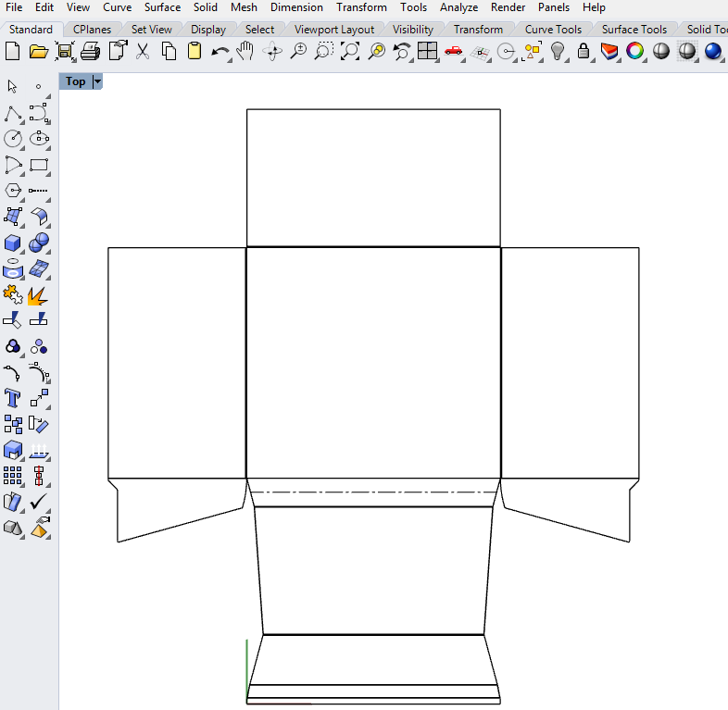Click the Undo arrow icon
The width and height of the screenshot is (728, 710).
220,51
